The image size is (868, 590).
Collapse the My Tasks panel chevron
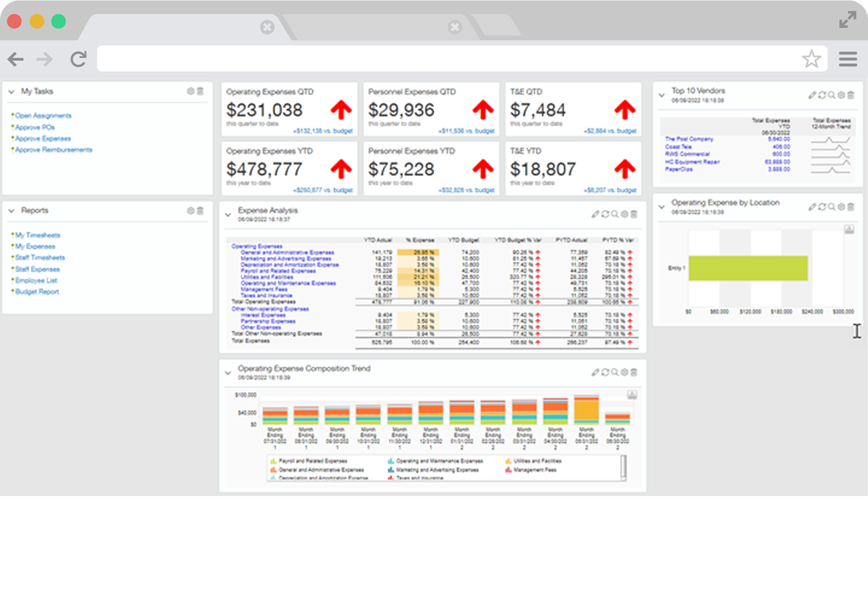pyautogui.click(x=11, y=91)
